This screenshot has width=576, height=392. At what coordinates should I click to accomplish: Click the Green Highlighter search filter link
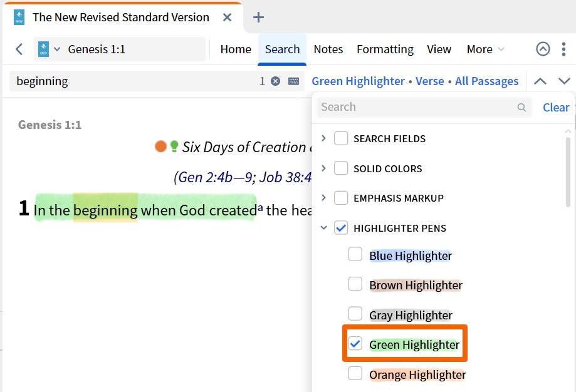click(x=358, y=81)
